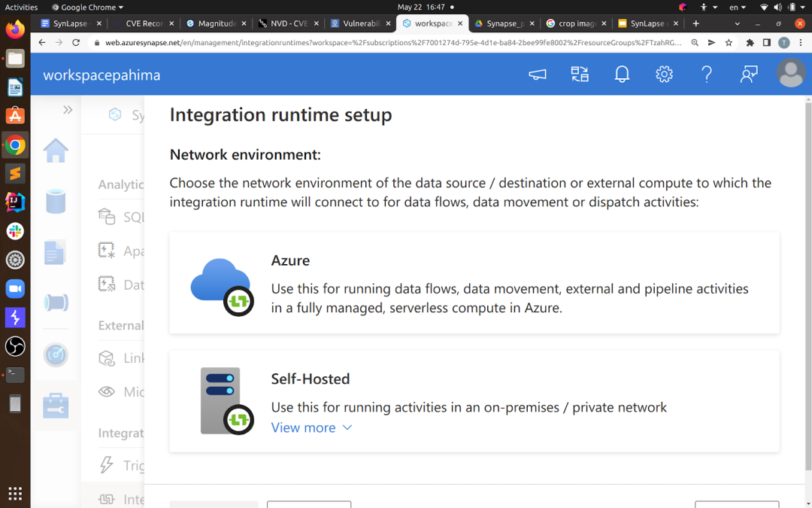Image resolution: width=812 pixels, height=508 pixels.
Task: Open the system status menu arrow
Action: pos(803,8)
